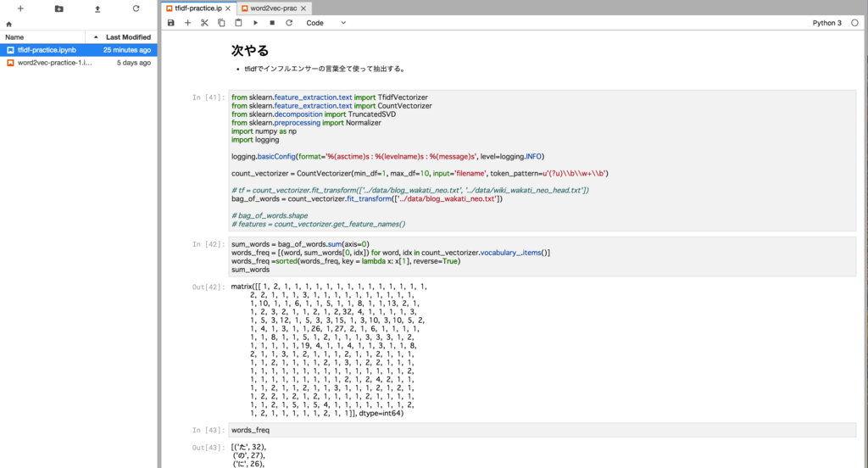This screenshot has height=468, width=868.
Task: Click the word2vec-practice notebook file icon
Action: coord(10,63)
